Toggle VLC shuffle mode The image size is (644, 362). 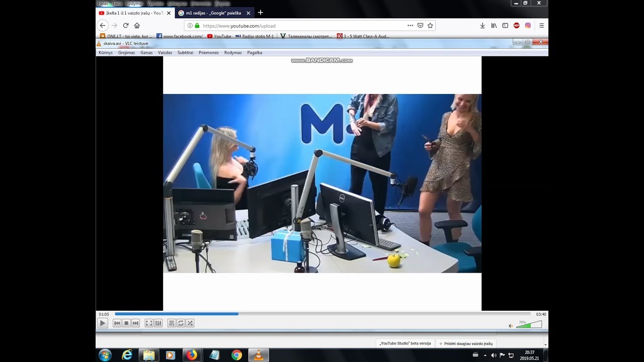point(190,323)
